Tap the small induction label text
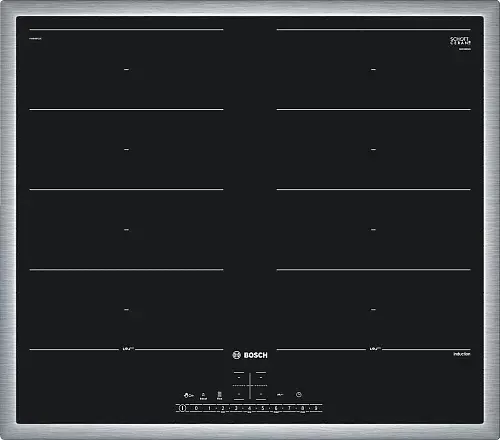The height and width of the screenshot is (440, 500). click(x=462, y=354)
